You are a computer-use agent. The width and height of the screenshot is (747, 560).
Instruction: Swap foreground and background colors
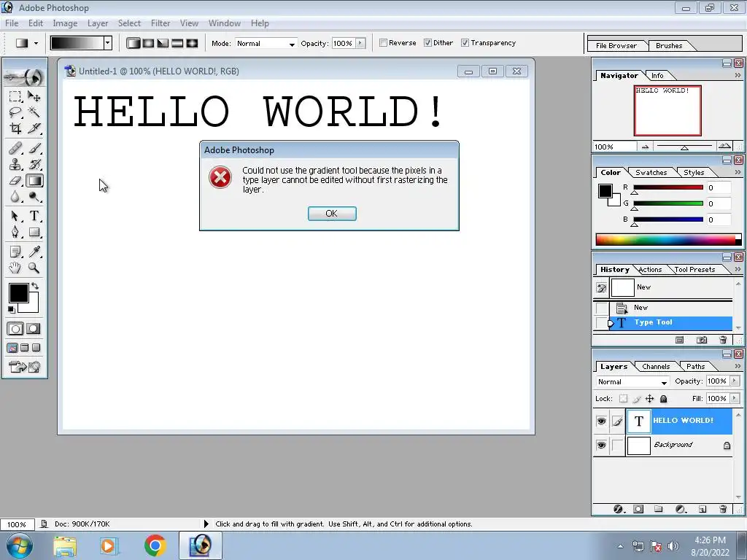click(35, 286)
